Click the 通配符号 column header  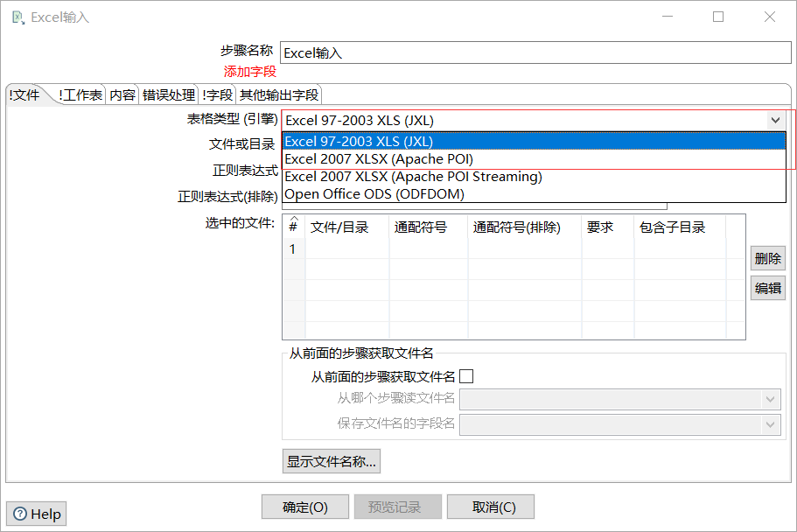click(x=429, y=227)
